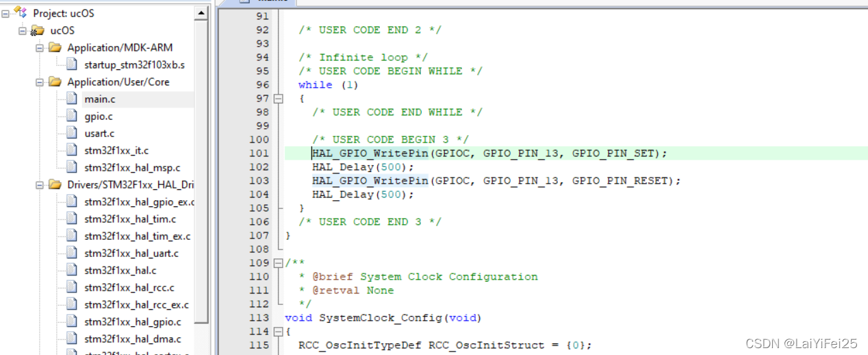The image size is (868, 355).
Task: Open stm32f1xx_hal_rcc.c from the project tree
Action: pyautogui.click(x=129, y=288)
